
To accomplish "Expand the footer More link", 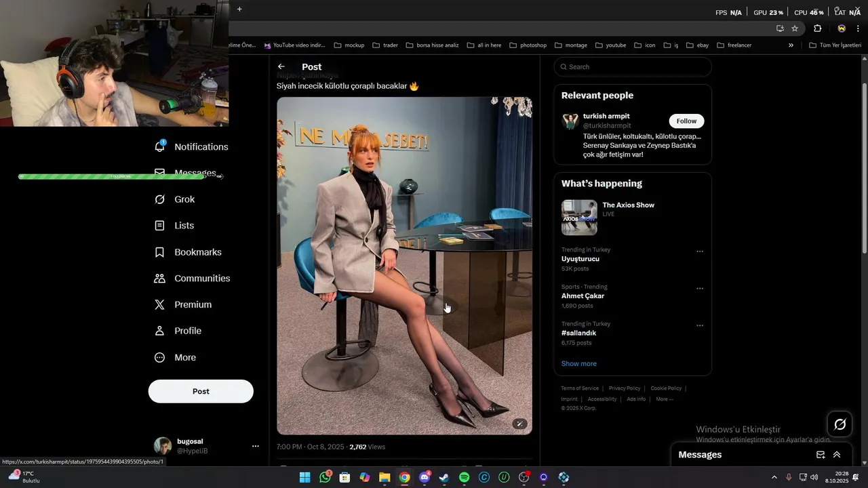I will 665,399.
